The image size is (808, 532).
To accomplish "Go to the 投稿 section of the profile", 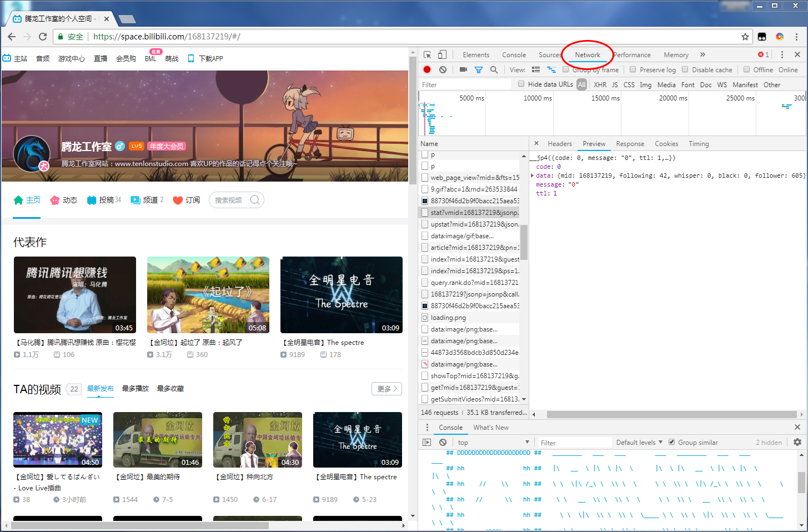I will 104,200.
